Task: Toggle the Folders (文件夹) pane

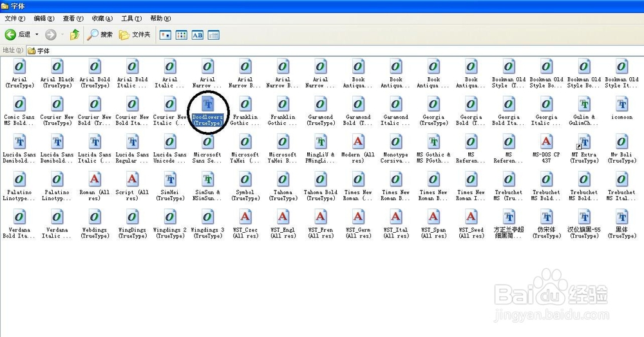Action: 135,35
